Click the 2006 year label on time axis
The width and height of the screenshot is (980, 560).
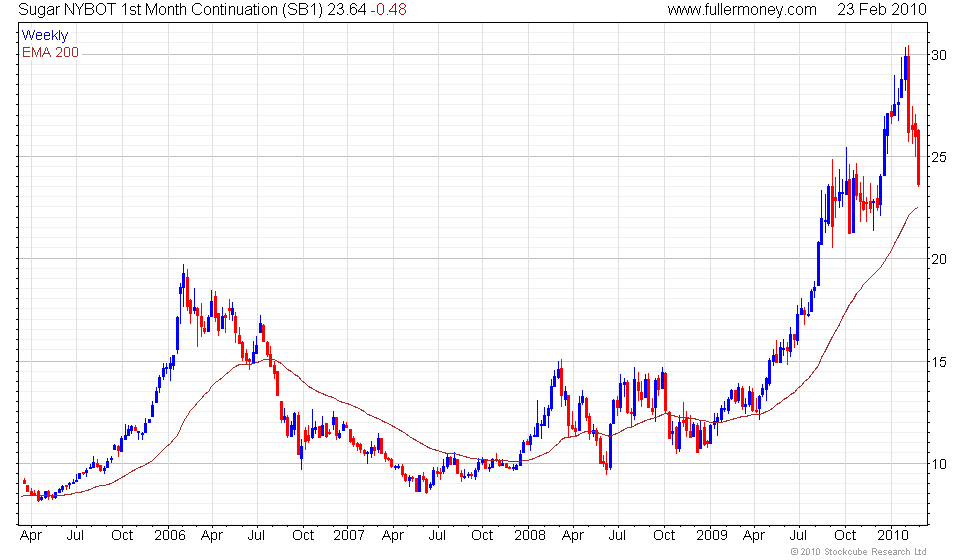click(170, 536)
